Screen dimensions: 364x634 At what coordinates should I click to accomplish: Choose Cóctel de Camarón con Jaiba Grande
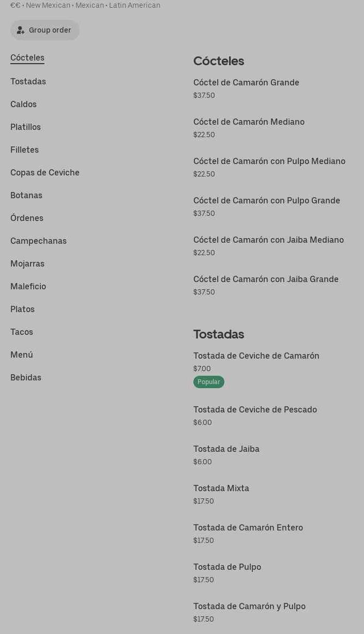coord(266,279)
